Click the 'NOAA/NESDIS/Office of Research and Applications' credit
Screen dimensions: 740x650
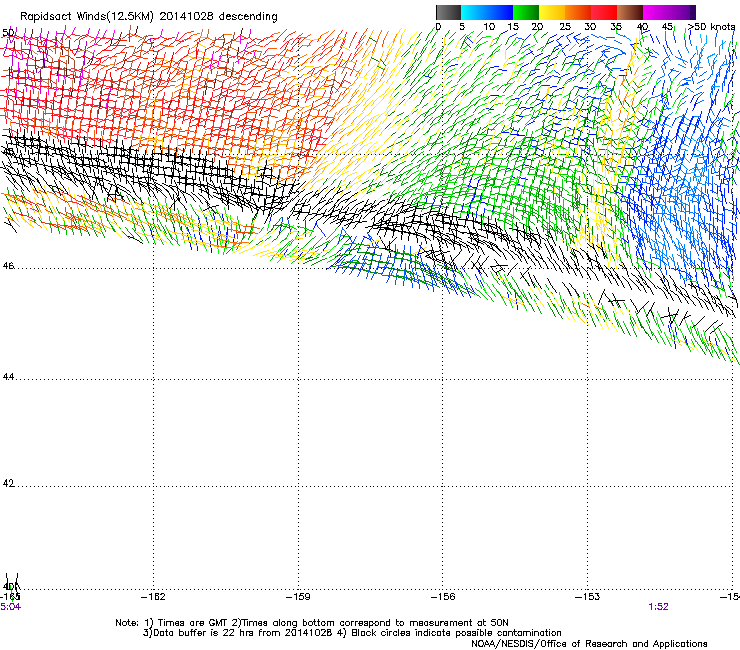tap(589, 644)
